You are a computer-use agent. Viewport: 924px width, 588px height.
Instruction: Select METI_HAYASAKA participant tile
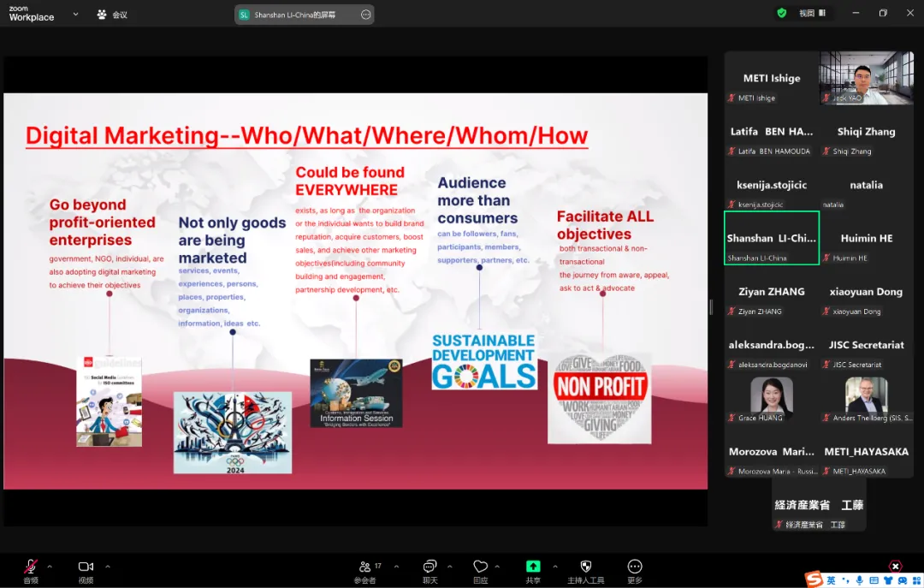pos(866,451)
